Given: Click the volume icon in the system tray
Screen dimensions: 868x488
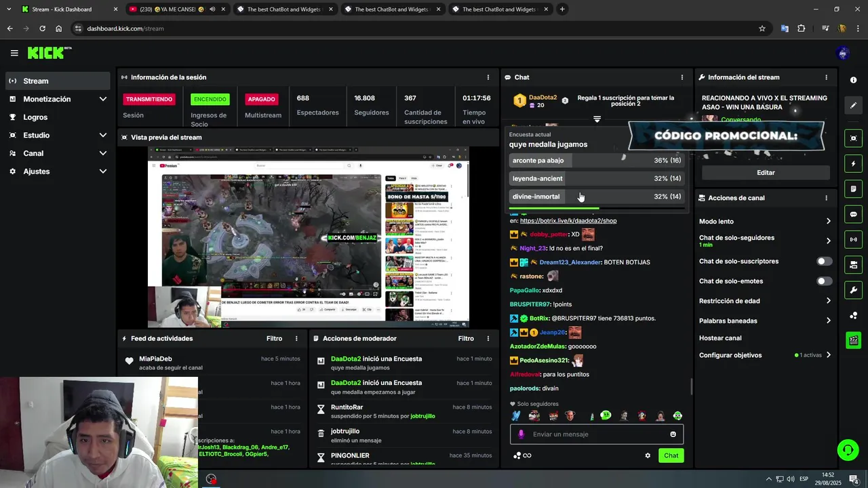Looking at the screenshot, I should pos(791,479).
